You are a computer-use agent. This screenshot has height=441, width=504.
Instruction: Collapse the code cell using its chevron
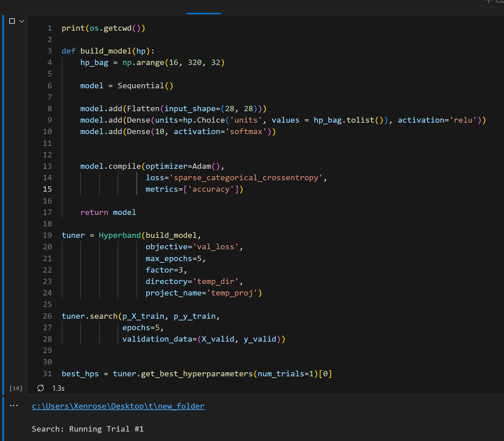click(22, 21)
